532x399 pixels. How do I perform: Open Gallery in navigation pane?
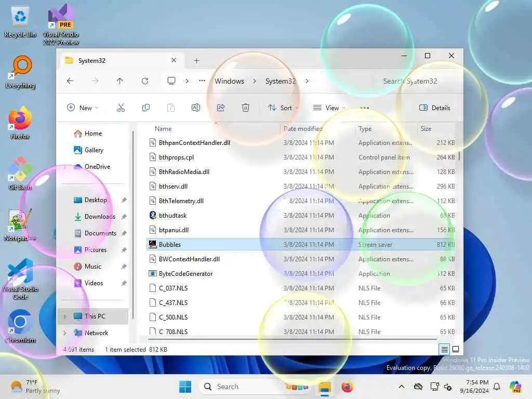[88, 150]
